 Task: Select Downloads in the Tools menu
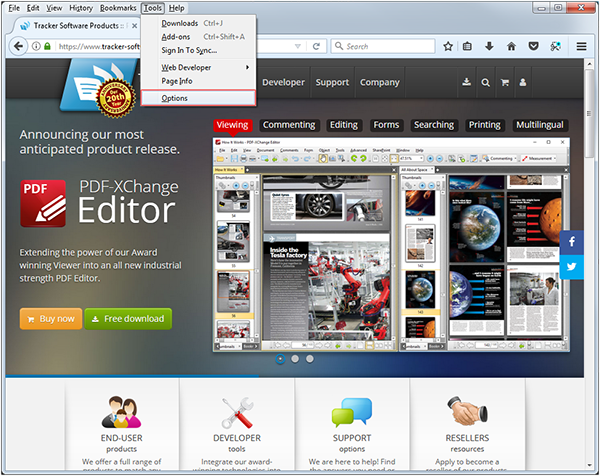pos(198,23)
